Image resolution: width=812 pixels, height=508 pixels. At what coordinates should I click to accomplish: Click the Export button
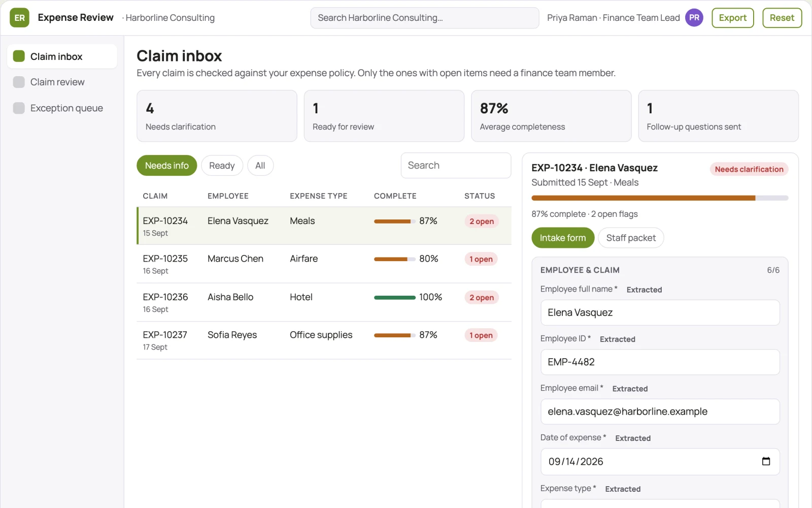click(x=732, y=18)
